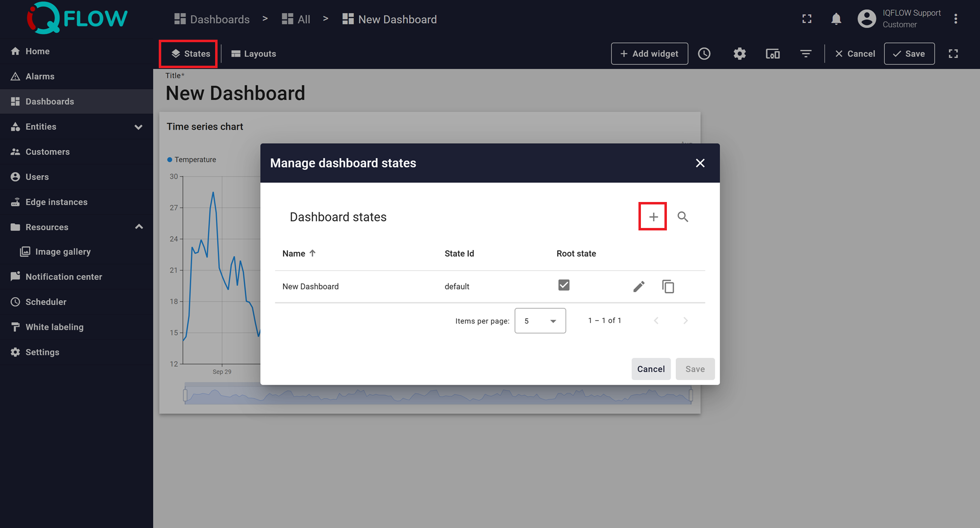Open the user account three-dot menu
Screen dimensions: 980x528
(x=955, y=19)
